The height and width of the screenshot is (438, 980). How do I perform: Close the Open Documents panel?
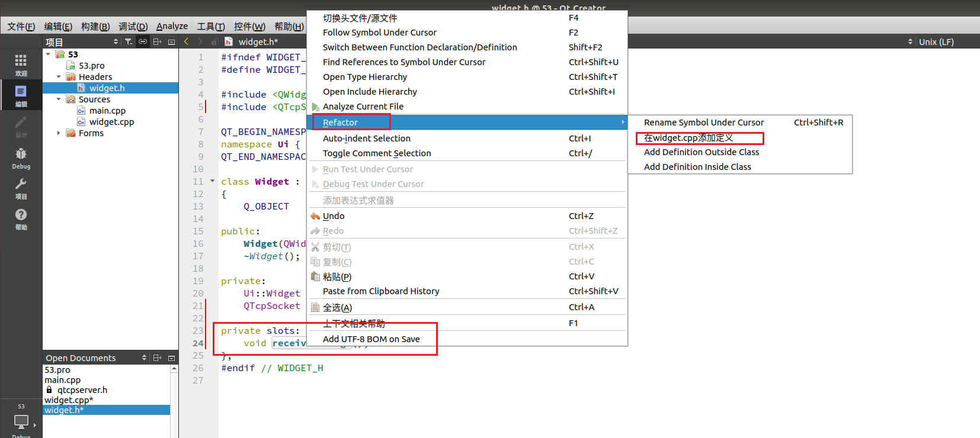point(171,358)
